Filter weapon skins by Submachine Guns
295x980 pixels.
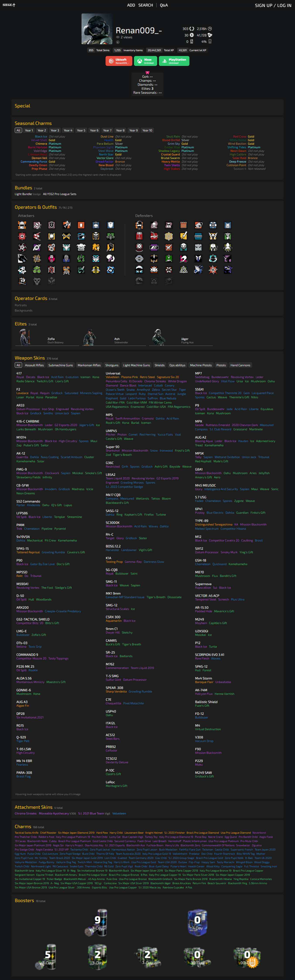coord(61,365)
